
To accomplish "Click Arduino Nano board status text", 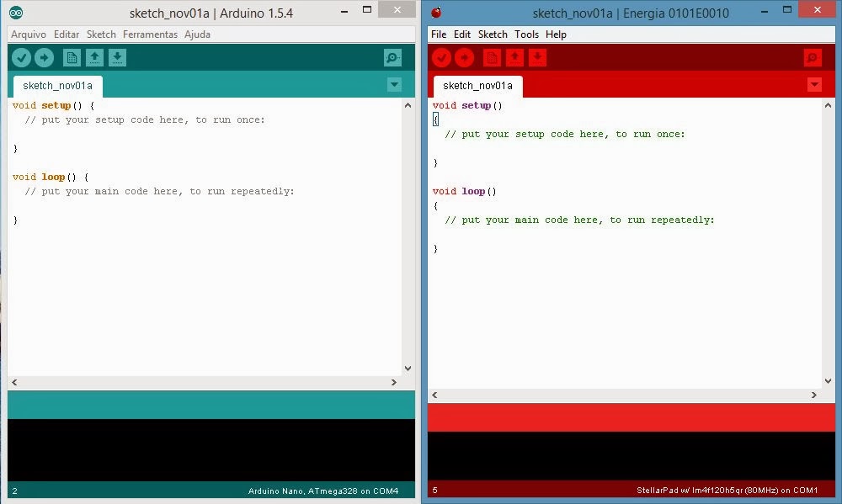I will (323, 491).
